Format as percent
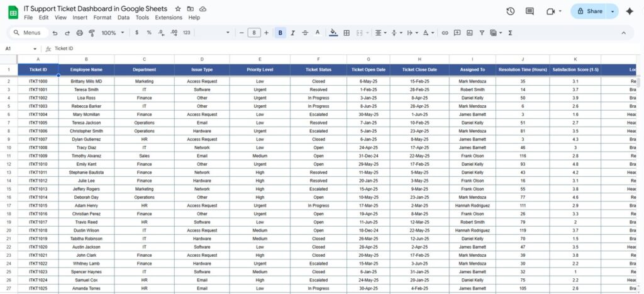This screenshot has width=644, height=294. [x=149, y=33]
